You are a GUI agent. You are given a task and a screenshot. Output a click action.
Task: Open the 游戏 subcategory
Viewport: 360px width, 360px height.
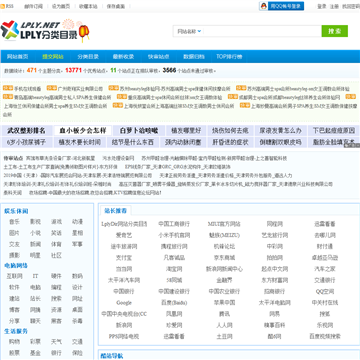click(x=56, y=222)
